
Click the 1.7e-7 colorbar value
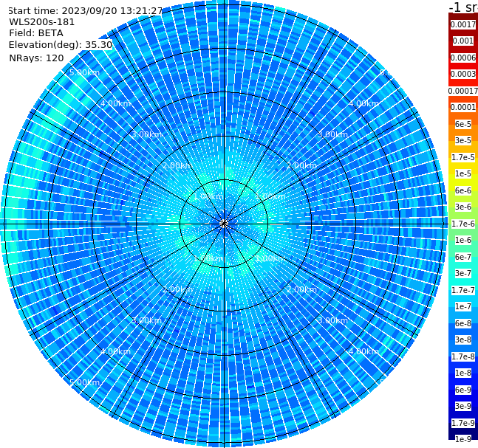point(463,290)
